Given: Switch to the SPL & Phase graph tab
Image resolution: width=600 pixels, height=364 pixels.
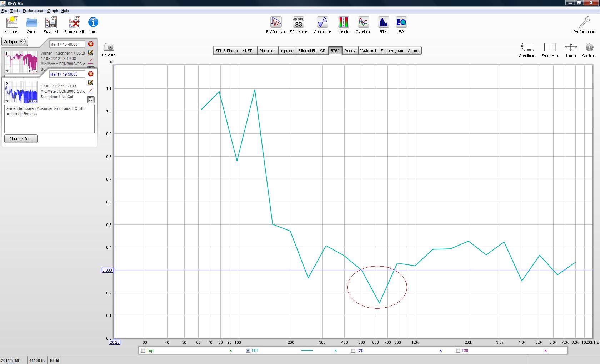Looking at the screenshot, I should [x=226, y=51].
